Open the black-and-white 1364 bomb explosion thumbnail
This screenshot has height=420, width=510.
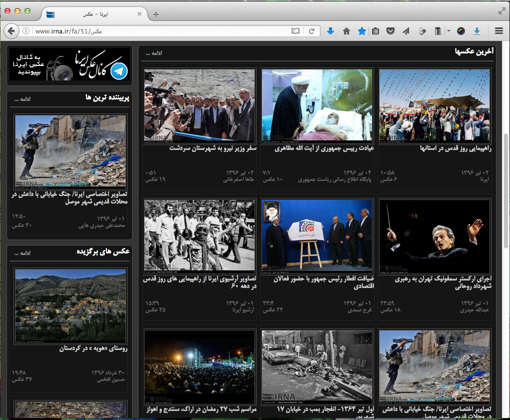tap(317, 367)
